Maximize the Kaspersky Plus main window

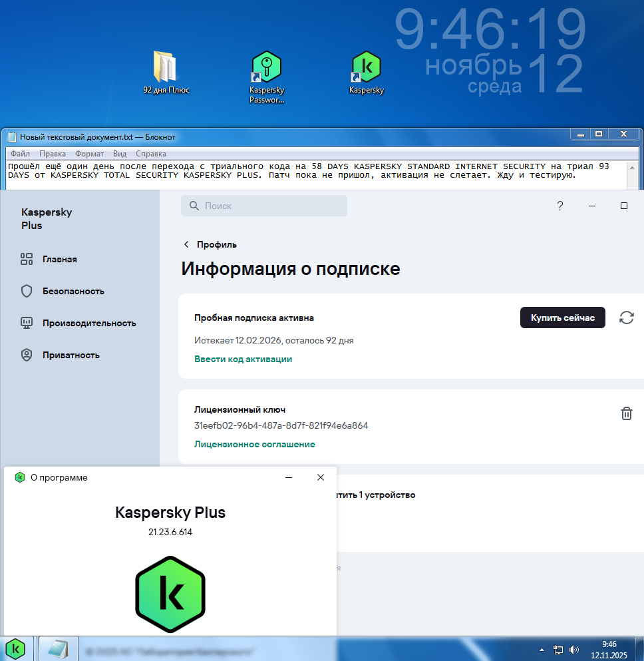pyautogui.click(x=624, y=206)
